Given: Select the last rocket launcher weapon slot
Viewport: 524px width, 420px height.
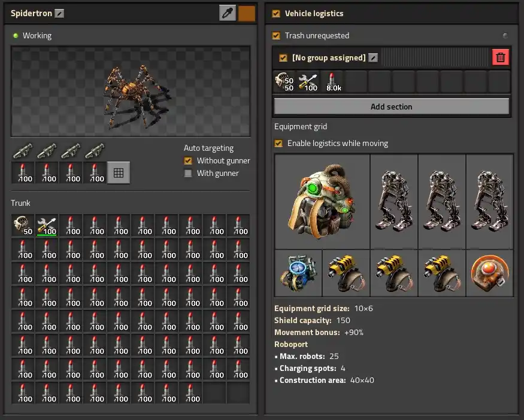Looking at the screenshot, I should [x=95, y=151].
